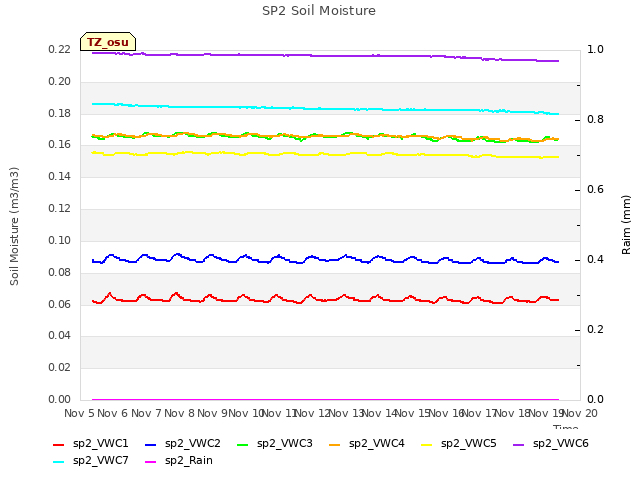This screenshot has width=640, height=480.
Task: Toggle the sp2_VWC4 legend entry
Action: (367, 444)
